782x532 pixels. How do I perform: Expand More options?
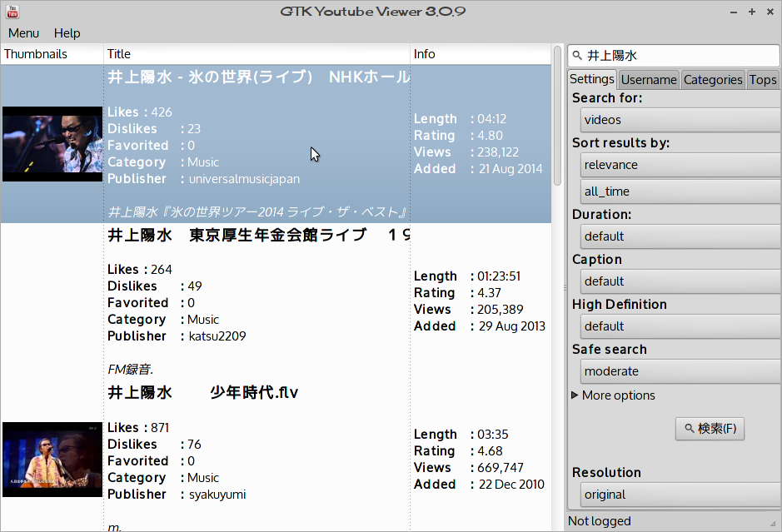613,395
